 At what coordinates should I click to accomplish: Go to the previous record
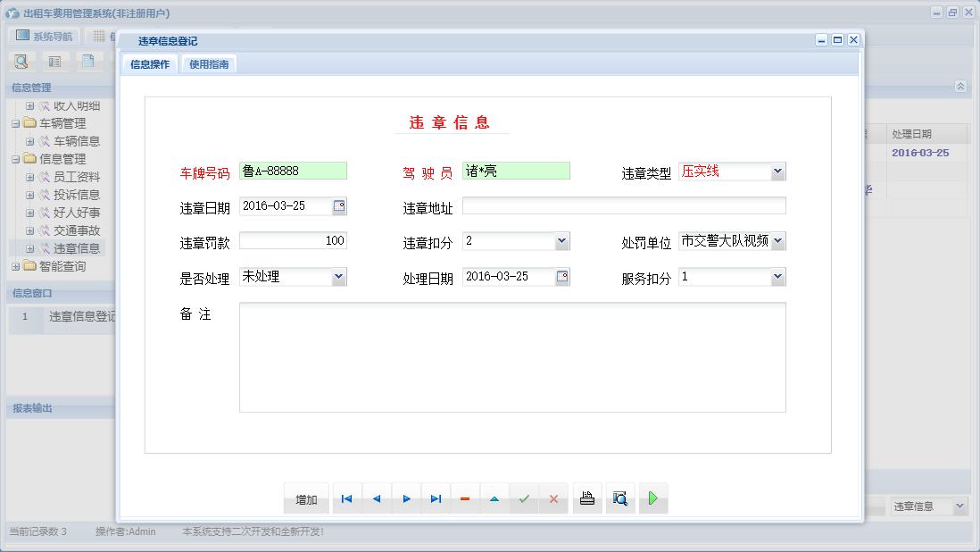pyautogui.click(x=377, y=498)
